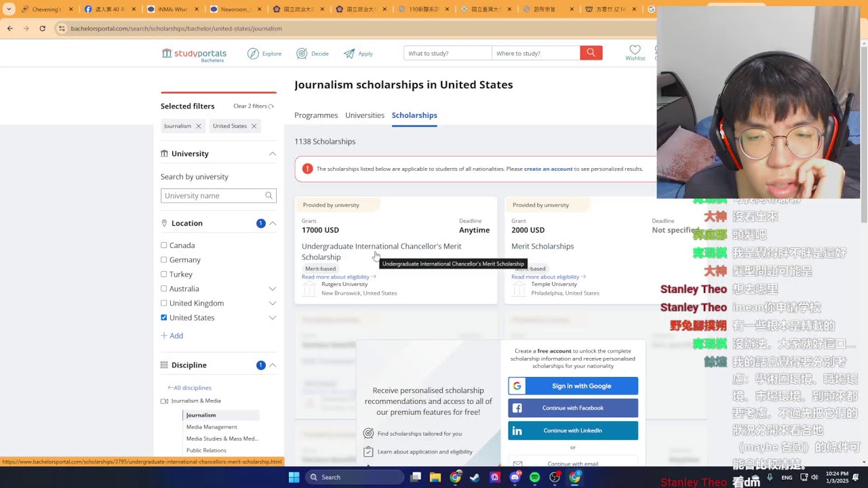Screen dimensions: 868x488
Task: Remove the United States filter chip
Action: (x=254, y=126)
